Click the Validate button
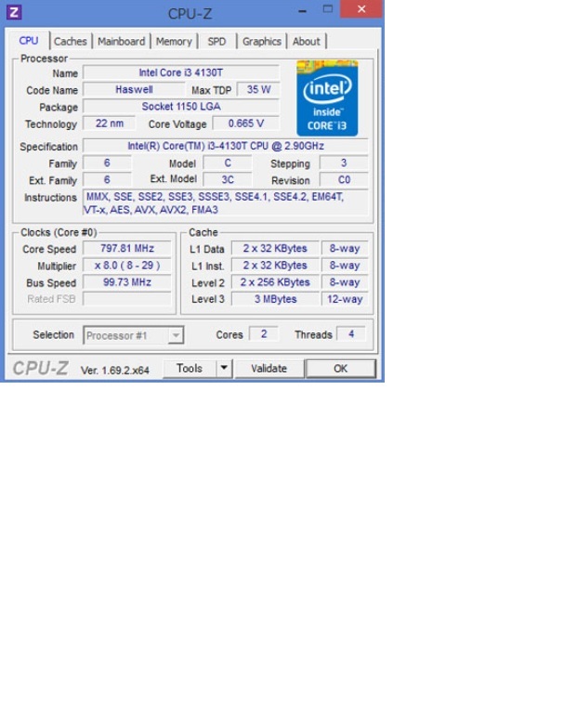Image resolution: width=577 pixels, height=728 pixels. tap(269, 369)
